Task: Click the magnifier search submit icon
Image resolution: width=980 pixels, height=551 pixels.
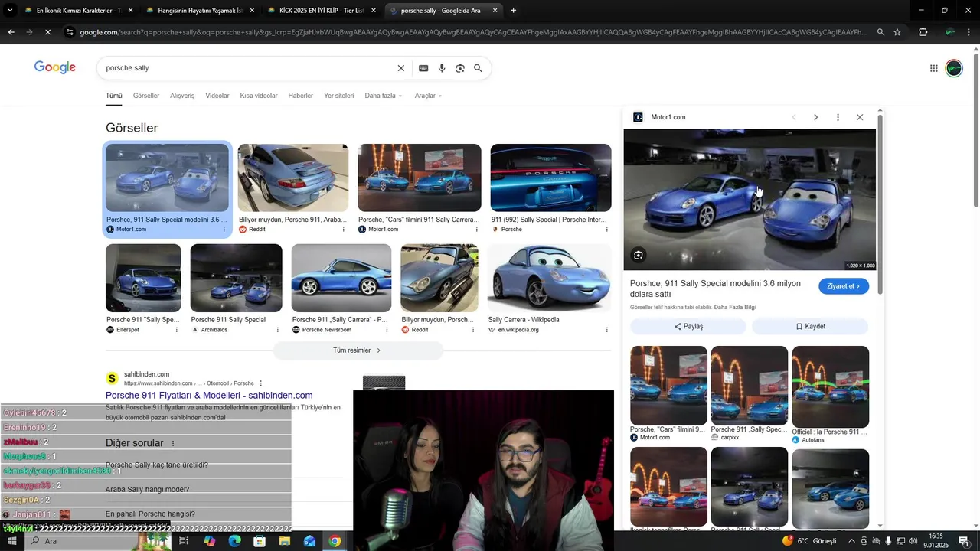Action: pyautogui.click(x=478, y=68)
